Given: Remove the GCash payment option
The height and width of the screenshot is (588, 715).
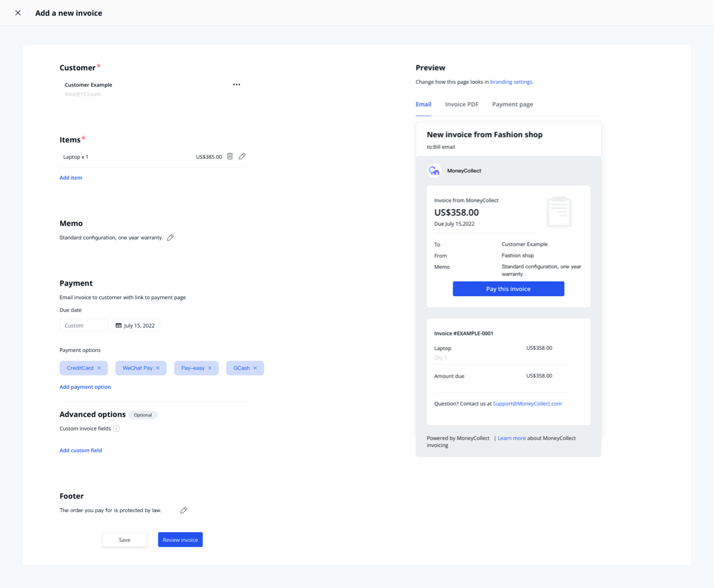Looking at the screenshot, I should click(x=255, y=368).
